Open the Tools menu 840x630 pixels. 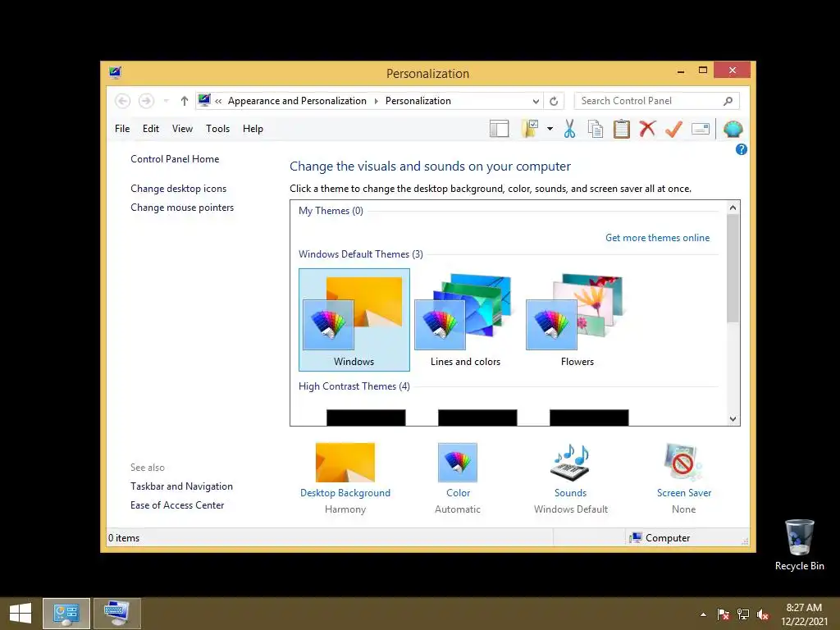click(217, 129)
